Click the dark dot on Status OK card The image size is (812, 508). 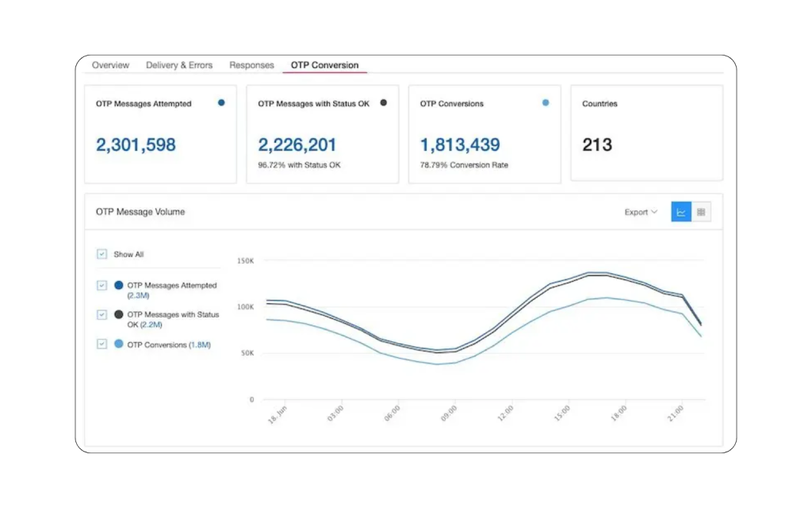[x=384, y=102]
